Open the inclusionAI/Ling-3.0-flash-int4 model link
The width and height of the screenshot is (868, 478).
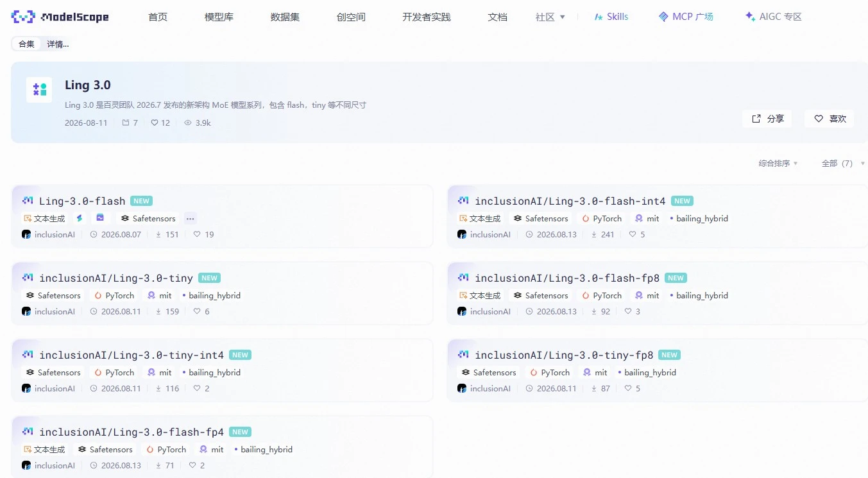click(x=570, y=201)
